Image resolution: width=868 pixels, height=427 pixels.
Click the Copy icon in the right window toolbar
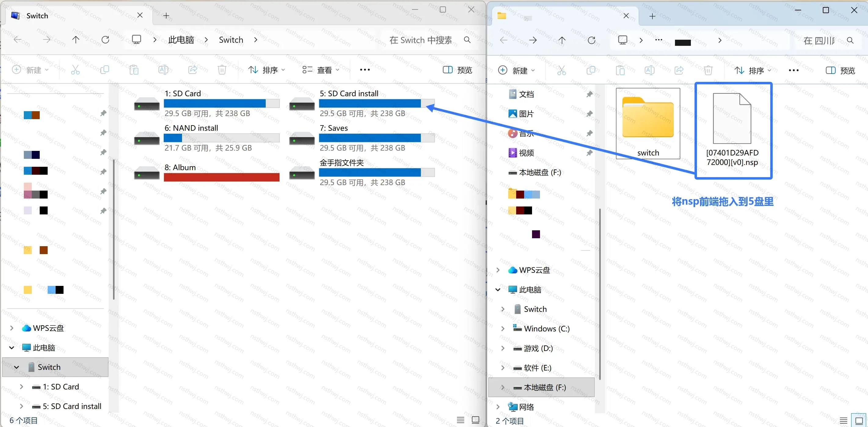591,71
